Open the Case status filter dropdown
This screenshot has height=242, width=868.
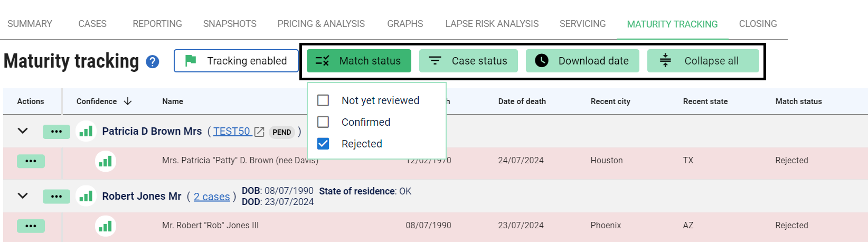pos(468,61)
